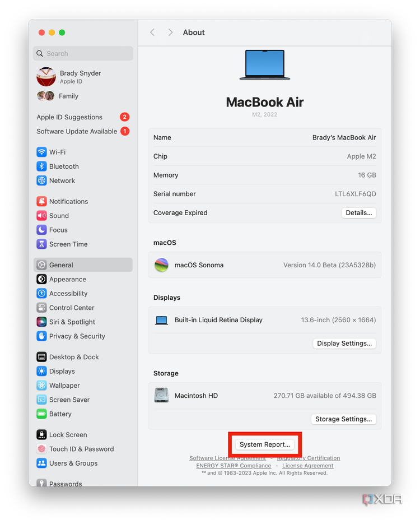Screen dimensions: 420x524
Task: Open Privacy & Security hand icon
Action: click(x=41, y=336)
